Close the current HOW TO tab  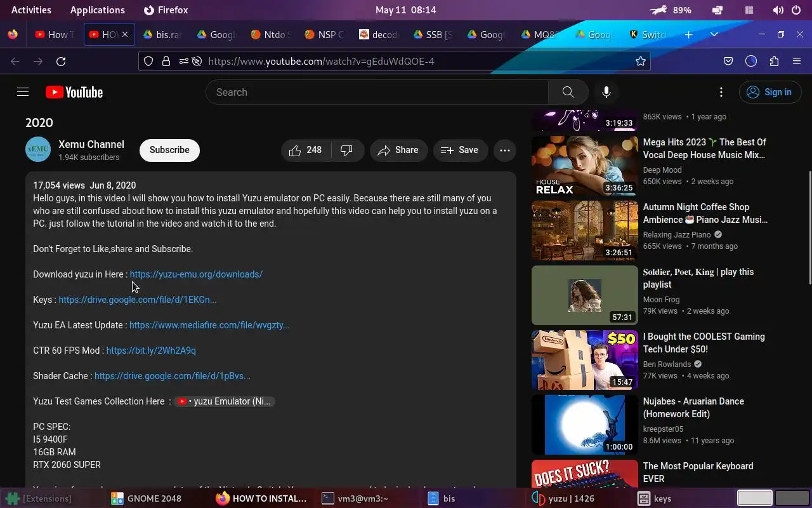tap(125, 34)
